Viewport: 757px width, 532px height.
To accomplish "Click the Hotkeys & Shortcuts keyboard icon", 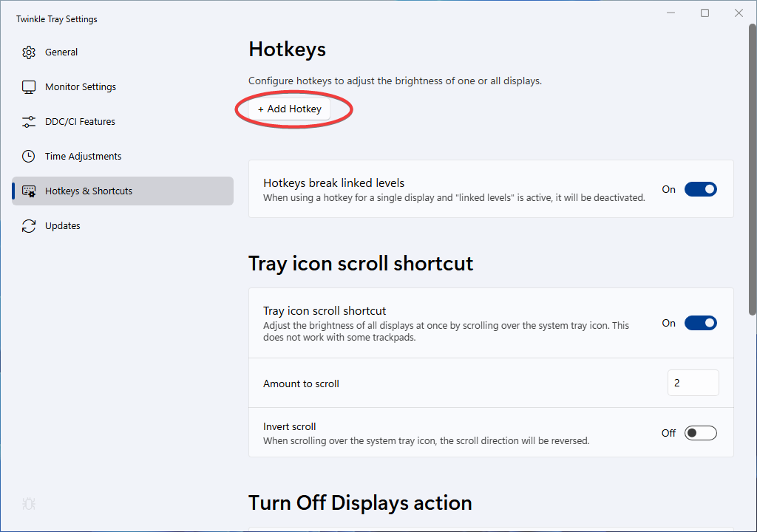I will pyautogui.click(x=29, y=191).
